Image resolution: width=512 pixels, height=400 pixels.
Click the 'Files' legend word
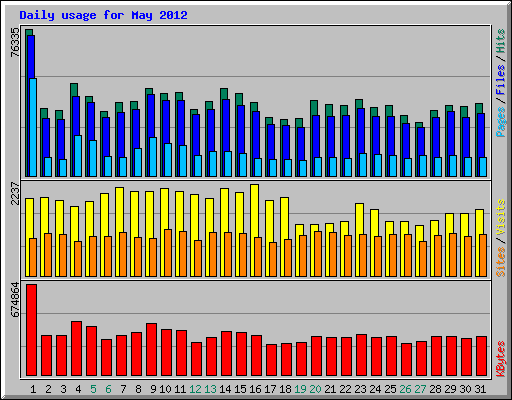501,80
